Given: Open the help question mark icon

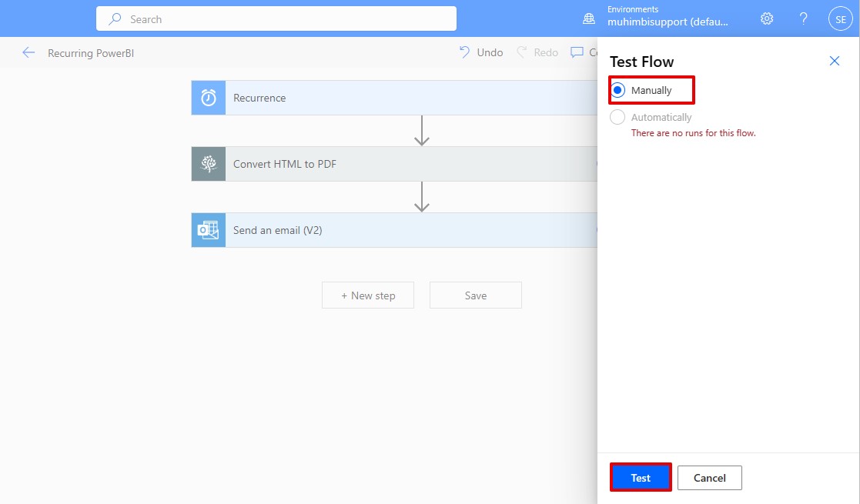Looking at the screenshot, I should pyautogui.click(x=803, y=19).
